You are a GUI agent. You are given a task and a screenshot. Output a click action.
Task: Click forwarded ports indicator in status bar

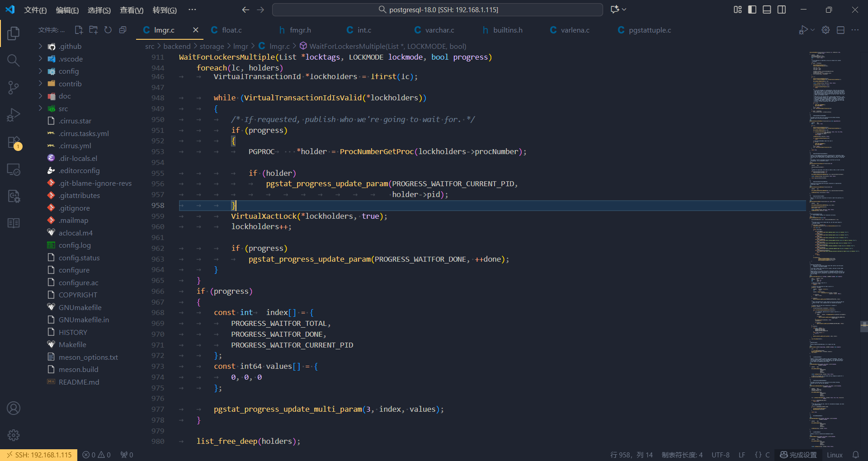[x=127, y=455]
